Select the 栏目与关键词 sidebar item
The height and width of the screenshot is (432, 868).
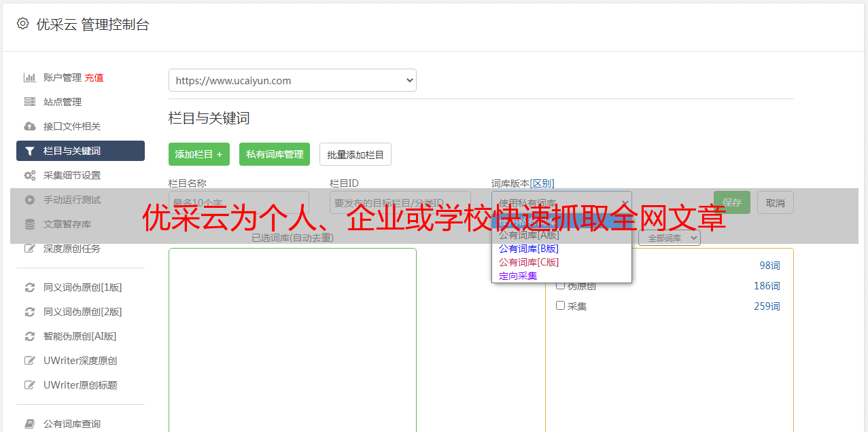coord(80,151)
